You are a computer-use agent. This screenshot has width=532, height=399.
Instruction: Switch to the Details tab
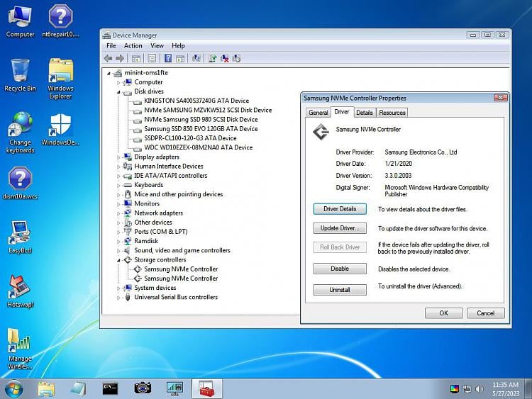click(365, 113)
